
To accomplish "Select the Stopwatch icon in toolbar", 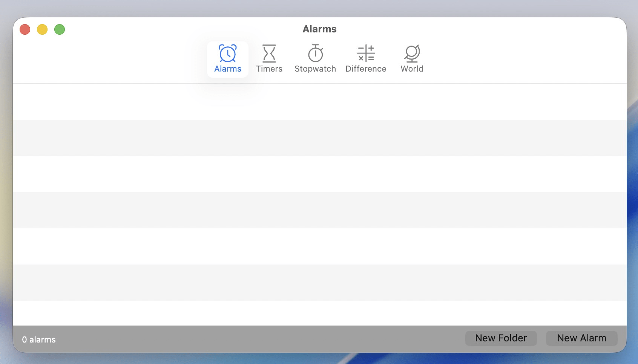I will click(x=315, y=53).
